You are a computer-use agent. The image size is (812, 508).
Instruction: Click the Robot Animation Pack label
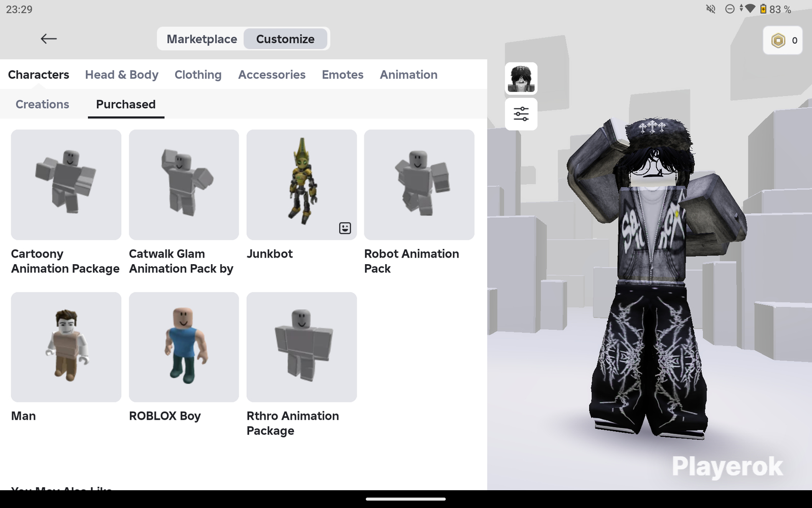pos(412,261)
